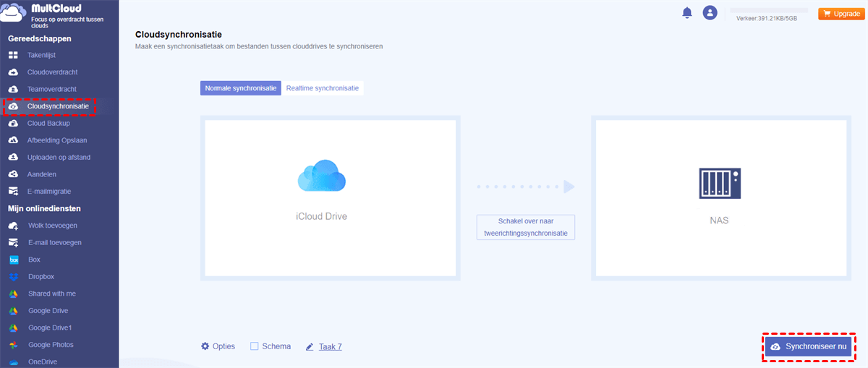Click the iCloud Drive label text
The image size is (868, 368).
(321, 216)
